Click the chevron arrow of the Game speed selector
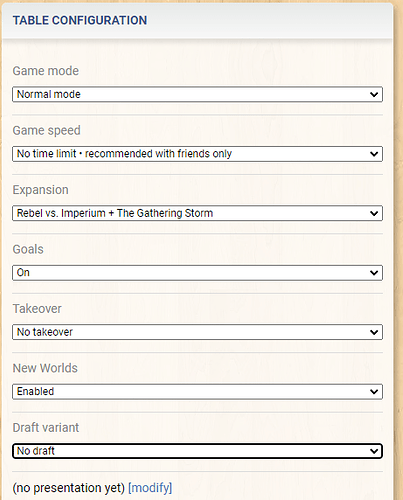The image size is (403, 500). coord(374,154)
